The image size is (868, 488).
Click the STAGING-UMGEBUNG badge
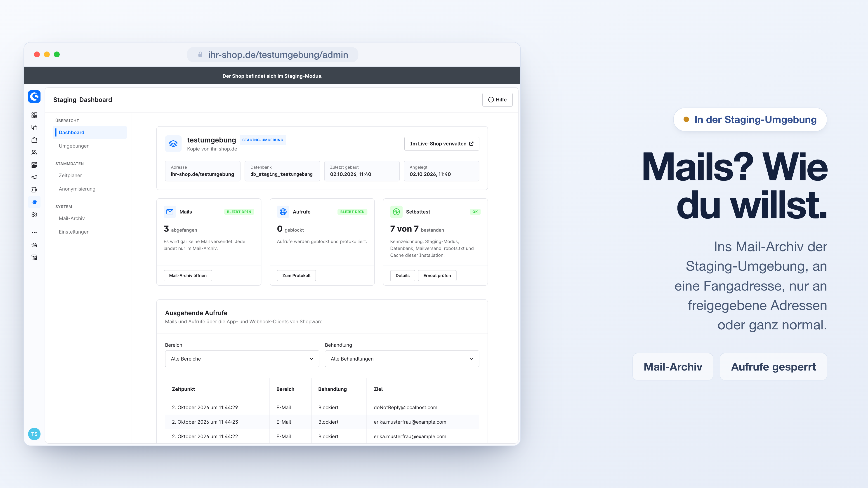[x=263, y=140]
